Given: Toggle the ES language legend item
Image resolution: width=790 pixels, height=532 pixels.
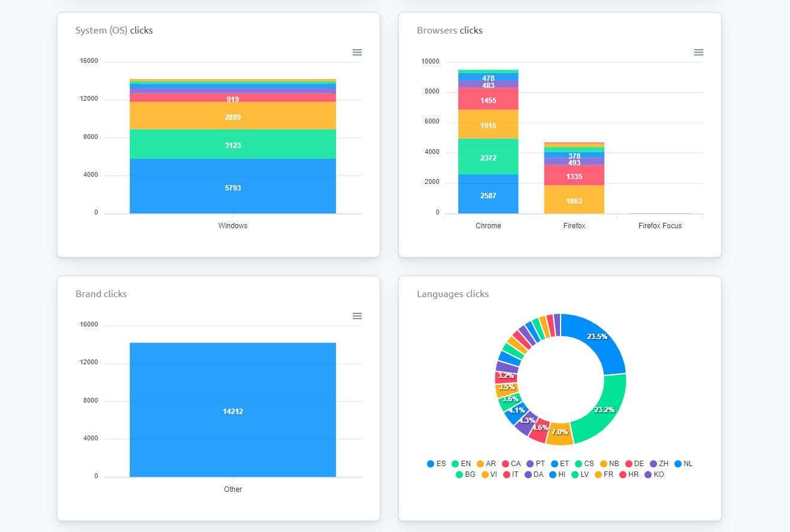Looking at the screenshot, I should (x=437, y=464).
